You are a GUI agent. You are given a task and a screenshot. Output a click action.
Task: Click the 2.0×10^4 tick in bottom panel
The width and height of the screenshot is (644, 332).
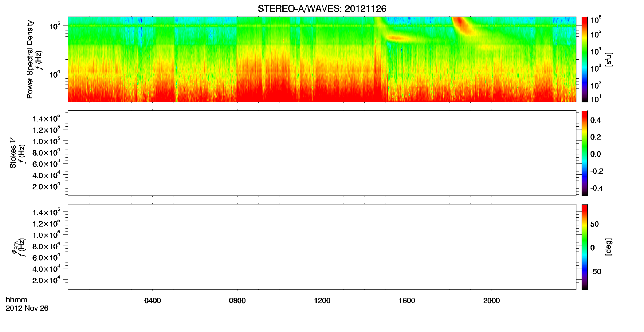click(x=46, y=280)
